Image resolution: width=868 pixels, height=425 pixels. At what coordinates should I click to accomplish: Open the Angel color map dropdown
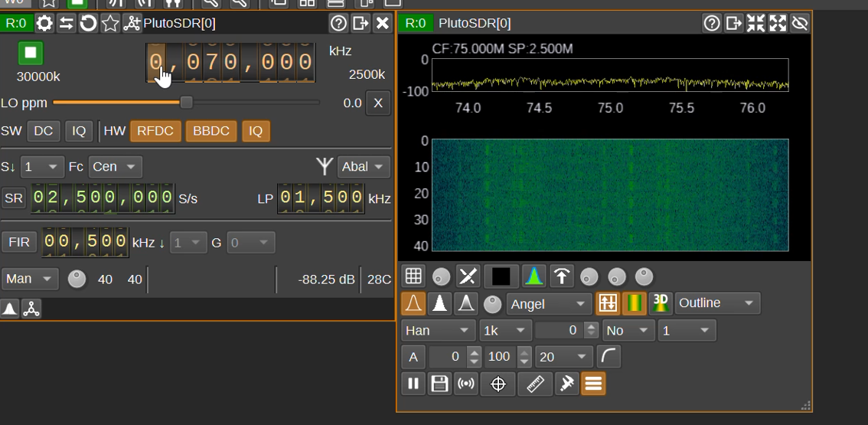click(548, 304)
